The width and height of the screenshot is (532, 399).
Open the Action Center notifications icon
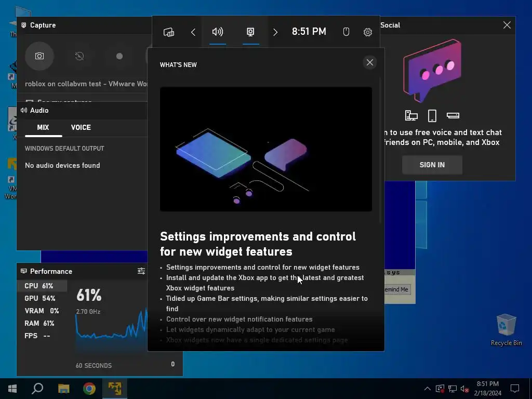(x=515, y=389)
